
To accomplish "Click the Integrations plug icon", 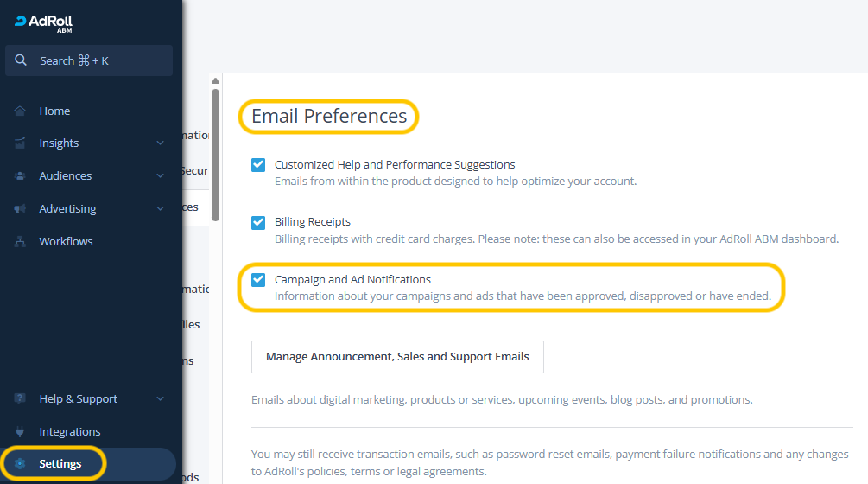I will coord(20,432).
